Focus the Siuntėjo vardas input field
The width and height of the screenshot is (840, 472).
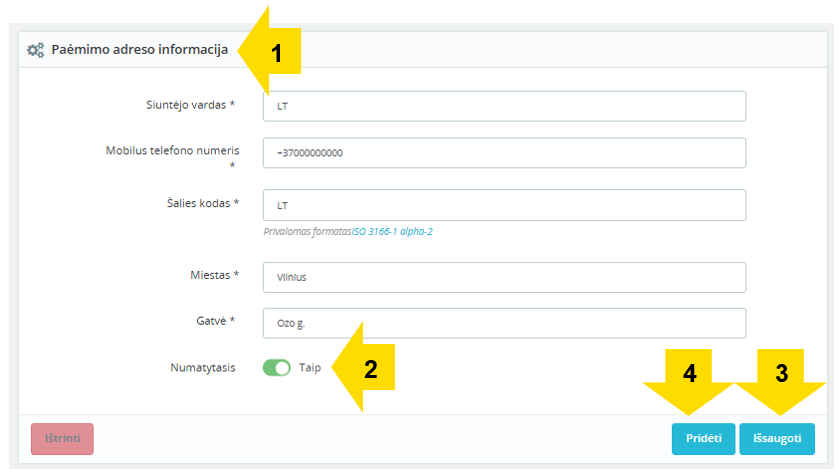(x=504, y=106)
